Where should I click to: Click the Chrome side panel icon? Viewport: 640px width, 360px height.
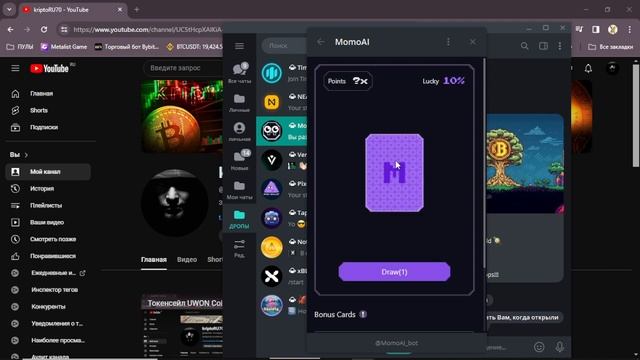point(596,29)
